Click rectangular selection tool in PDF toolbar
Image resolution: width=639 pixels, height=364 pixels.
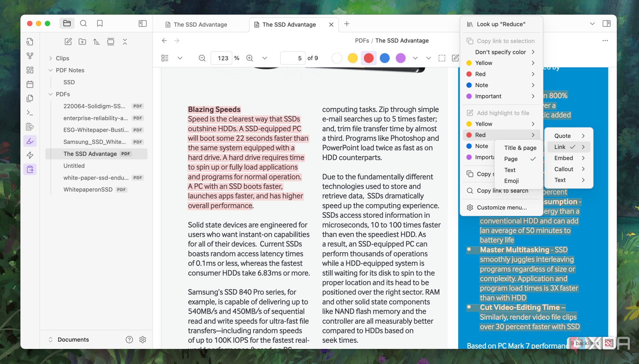[x=442, y=58]
